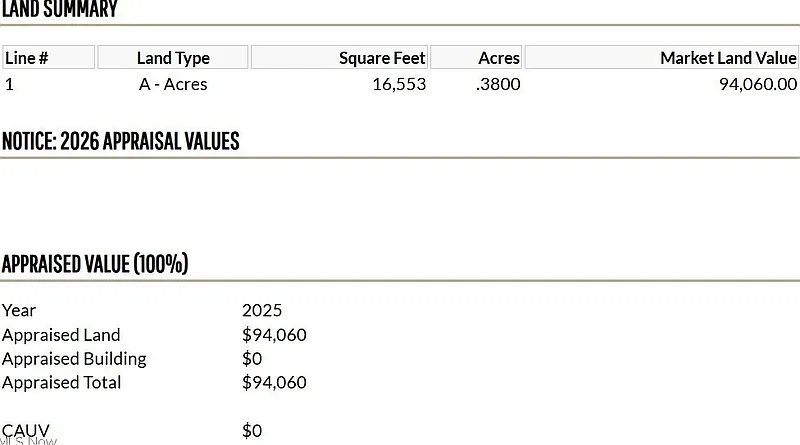Click the Notice: 2026 Appraisal Values heading

[120, 141]
